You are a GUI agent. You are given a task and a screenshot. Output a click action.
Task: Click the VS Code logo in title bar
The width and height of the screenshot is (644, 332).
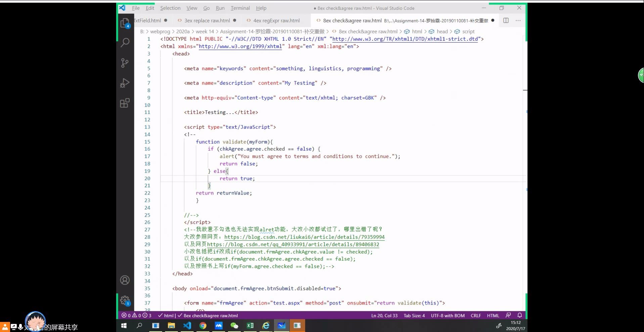[x=122, y=8]
